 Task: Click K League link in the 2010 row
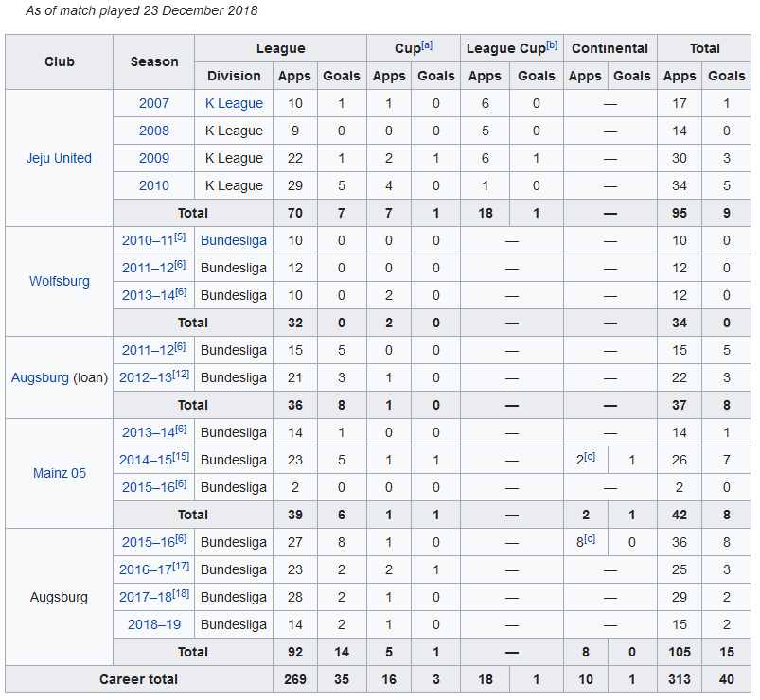(x=234, y=185)
